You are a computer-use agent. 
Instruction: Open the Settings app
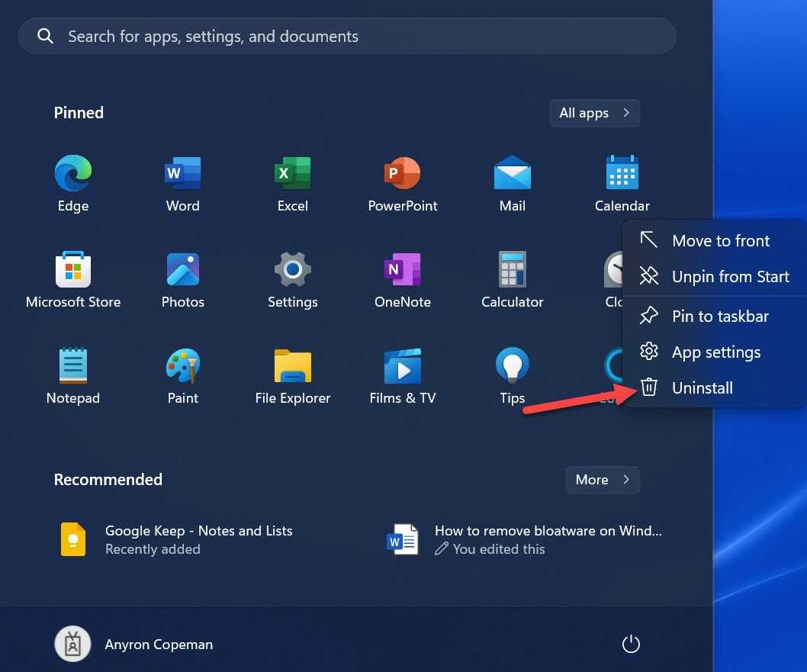(x=292, y=279)
